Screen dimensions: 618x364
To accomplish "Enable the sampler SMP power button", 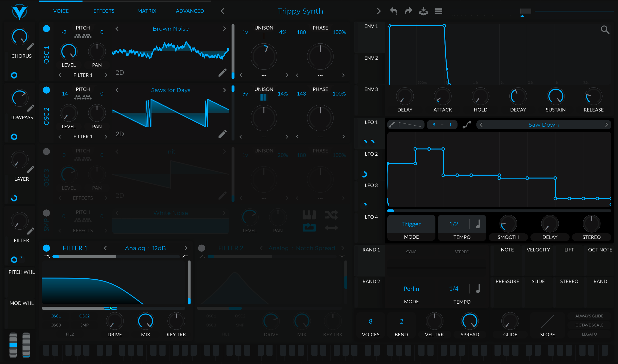I will click(x=47, y=213).
